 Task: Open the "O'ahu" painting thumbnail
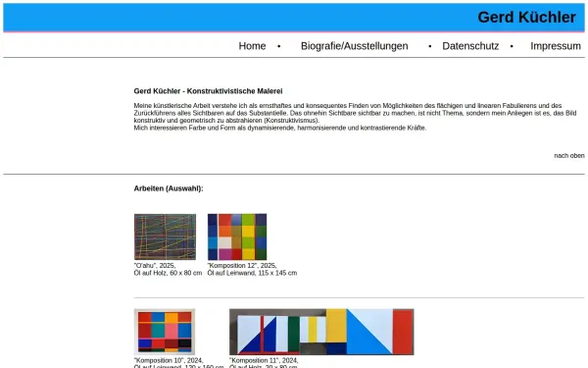165,237
